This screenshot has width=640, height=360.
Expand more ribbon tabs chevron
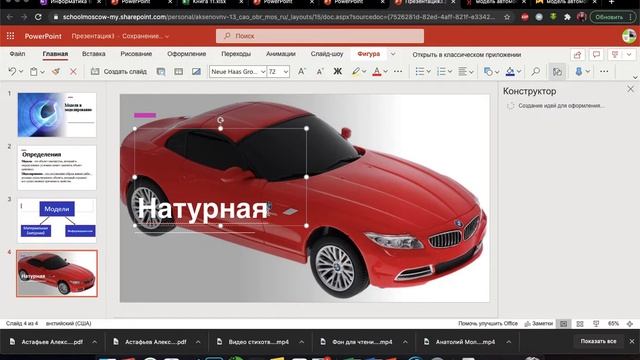[393, 54]
